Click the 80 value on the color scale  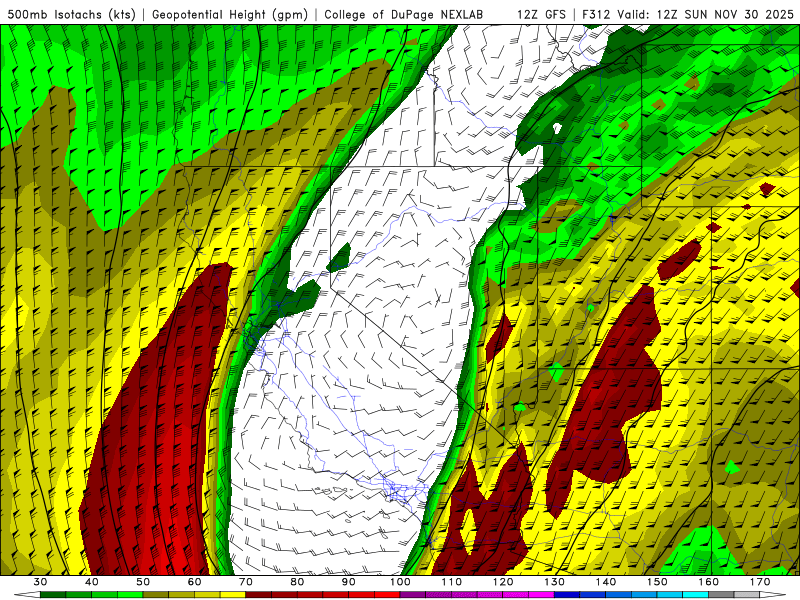(x=297, y=582)
